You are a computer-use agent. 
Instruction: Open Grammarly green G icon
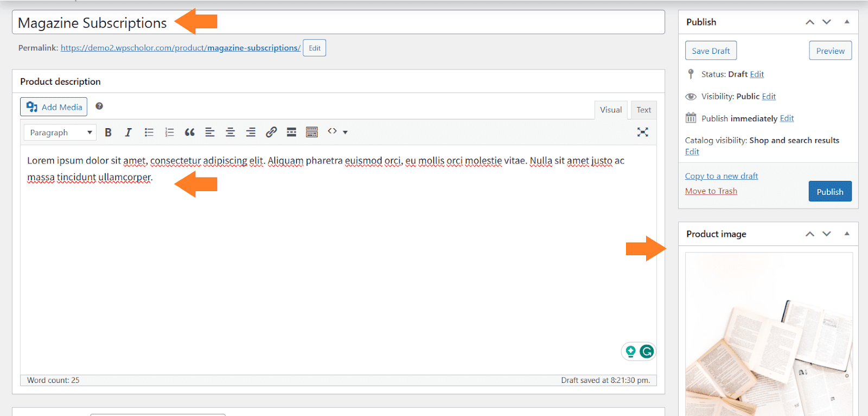point(647,352)
